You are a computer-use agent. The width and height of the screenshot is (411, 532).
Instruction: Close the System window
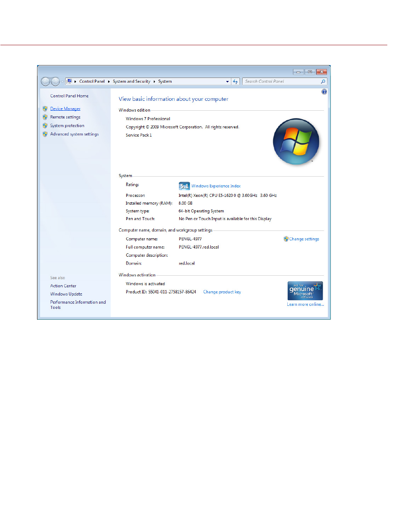pos(321,72)
